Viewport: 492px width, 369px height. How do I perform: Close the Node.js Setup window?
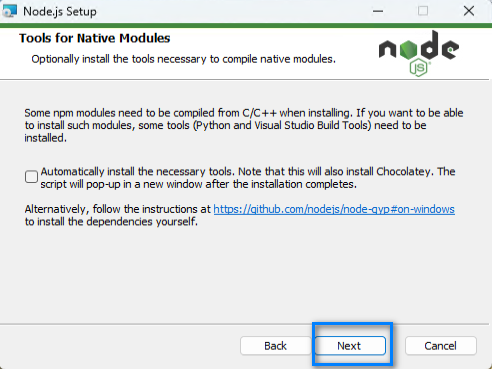(x=469, y=11)
